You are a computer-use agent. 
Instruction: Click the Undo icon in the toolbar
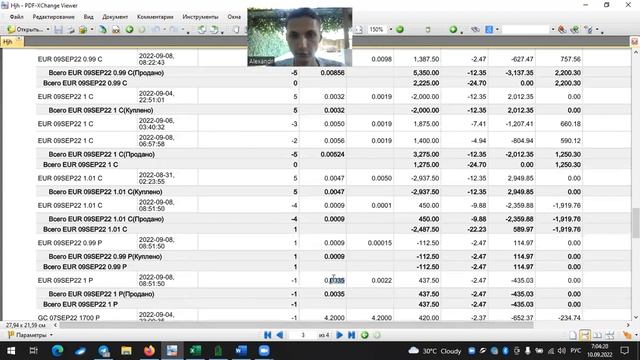155,29
